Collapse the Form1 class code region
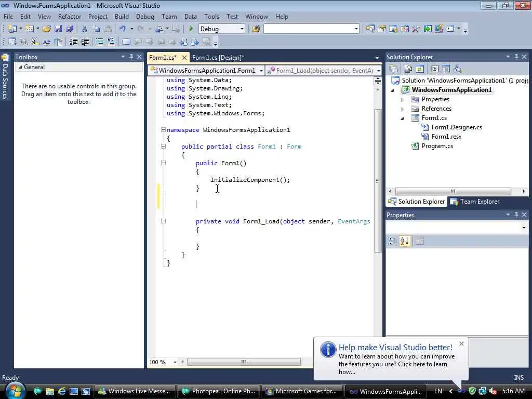The image size is (532, 399). pos(163,146)
